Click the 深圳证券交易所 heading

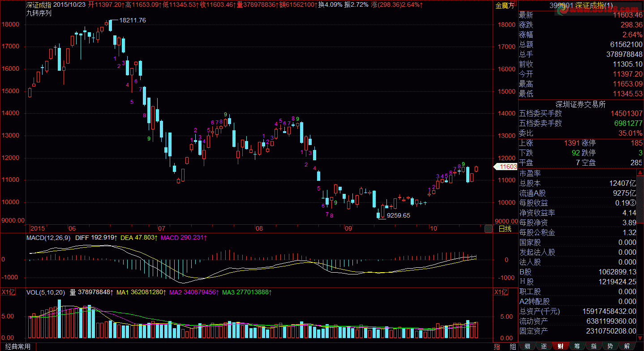(581, 104)
